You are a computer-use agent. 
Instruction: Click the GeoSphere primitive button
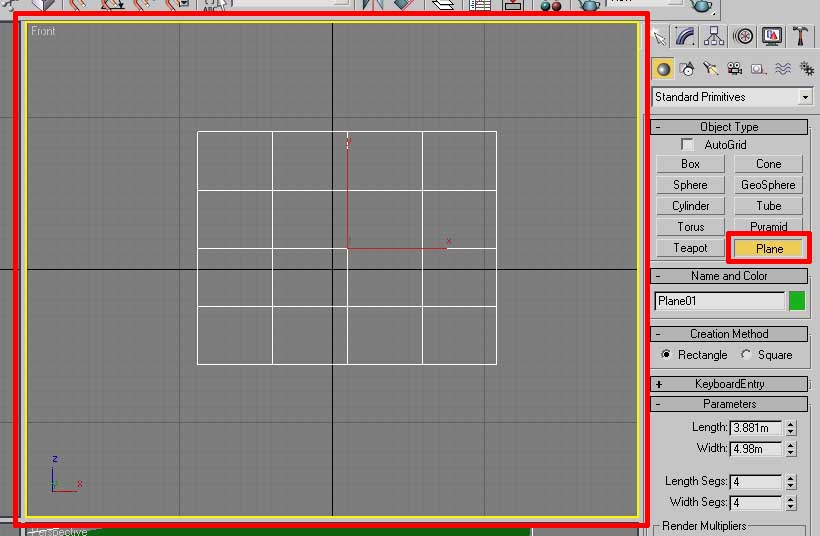point(768,185)
